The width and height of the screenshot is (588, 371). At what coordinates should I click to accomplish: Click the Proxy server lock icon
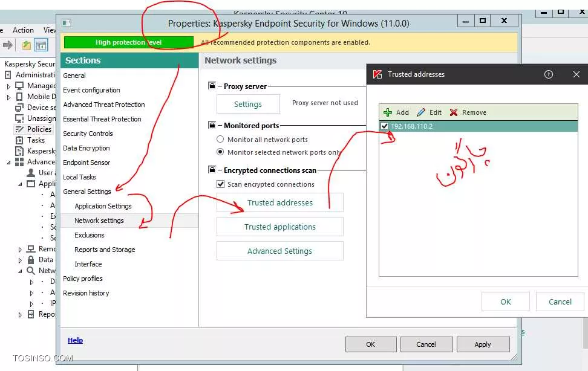tap(212, 86)
